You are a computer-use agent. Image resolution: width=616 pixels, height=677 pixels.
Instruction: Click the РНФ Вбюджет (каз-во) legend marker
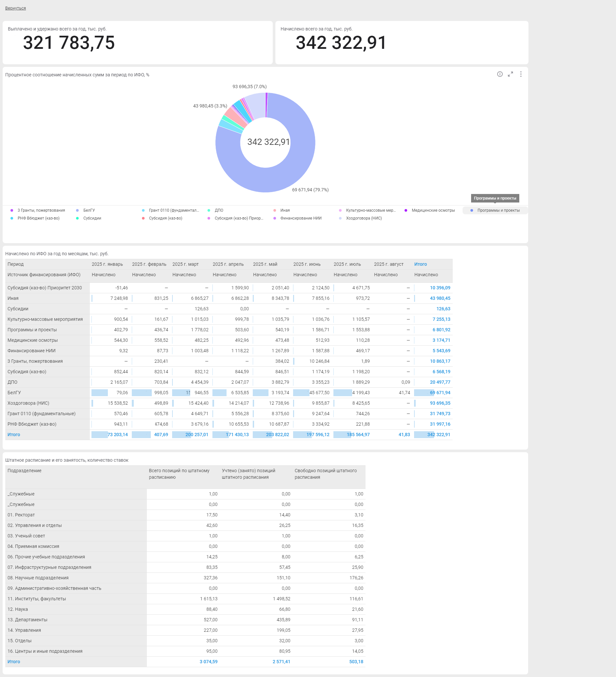[x=12, y=218]
